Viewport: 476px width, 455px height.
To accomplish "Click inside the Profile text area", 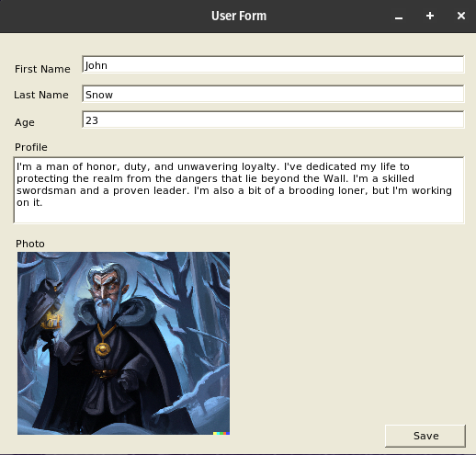I will 239,190.
